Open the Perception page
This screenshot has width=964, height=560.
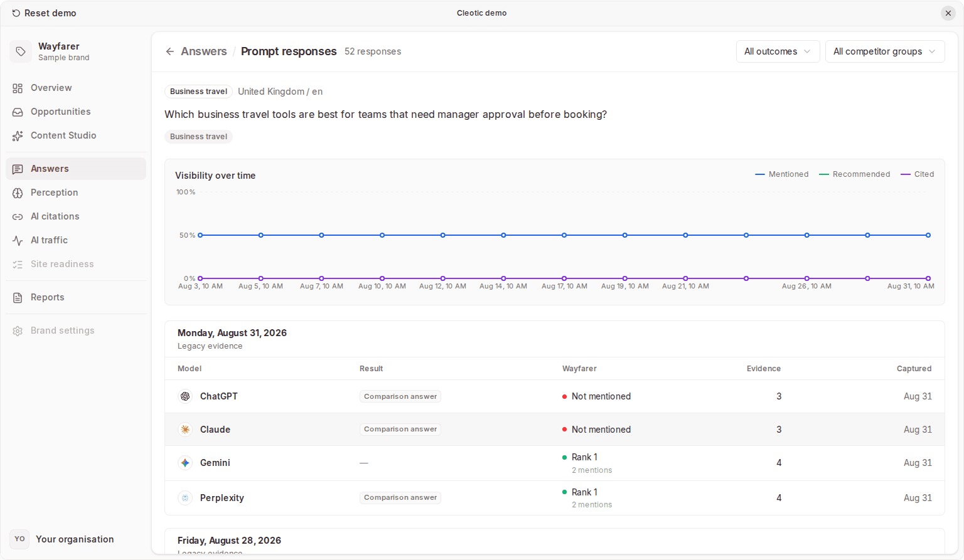click(x=75, y=193)
